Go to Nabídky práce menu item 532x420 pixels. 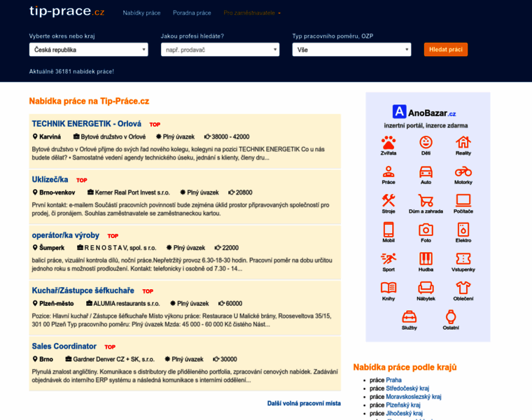click(x=141, y=13)
